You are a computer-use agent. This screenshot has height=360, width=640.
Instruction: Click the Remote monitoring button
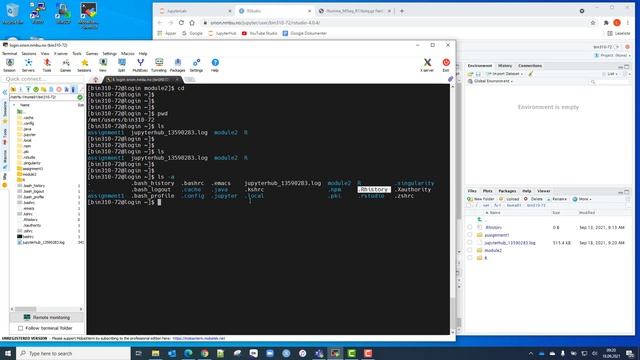(x=47, y=317)
